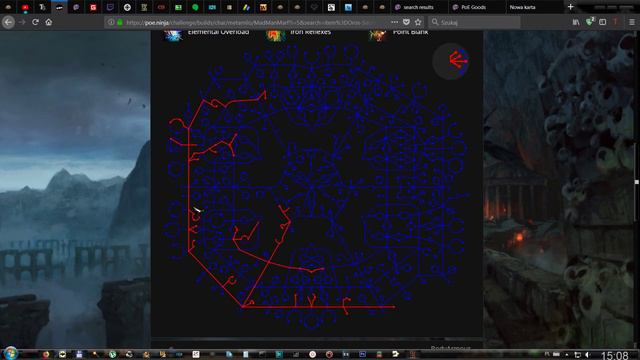
Task: Open the green shield extension icon
Action: click(589, 22)
